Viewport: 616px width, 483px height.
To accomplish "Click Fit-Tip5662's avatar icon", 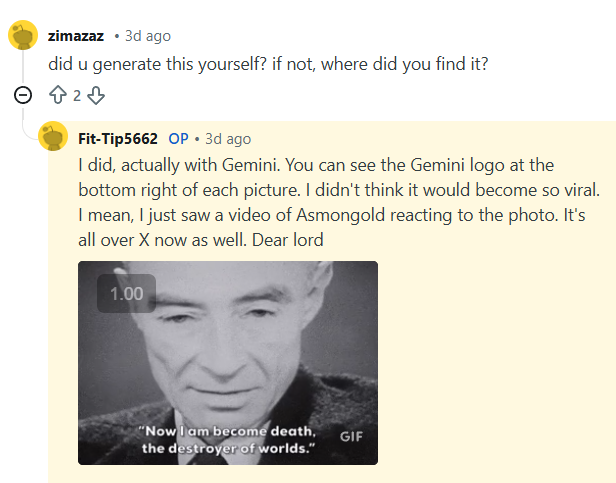I will pos(53,137).
